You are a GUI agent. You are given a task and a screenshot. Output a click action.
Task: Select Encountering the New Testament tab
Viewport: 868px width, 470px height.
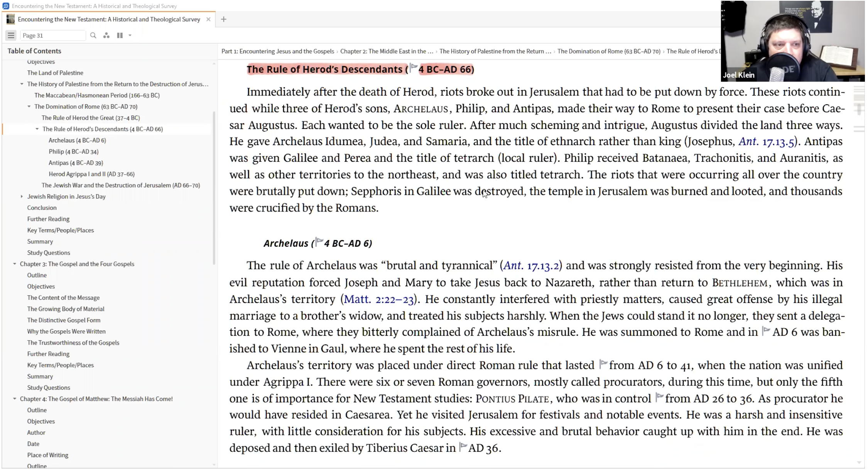(x=109, y=19)
